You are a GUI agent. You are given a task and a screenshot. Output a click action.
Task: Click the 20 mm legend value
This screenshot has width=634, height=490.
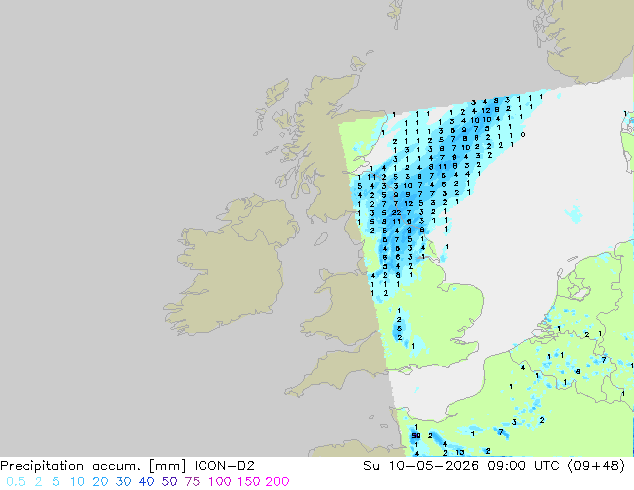pyautogui.click(x=100, y=482)
